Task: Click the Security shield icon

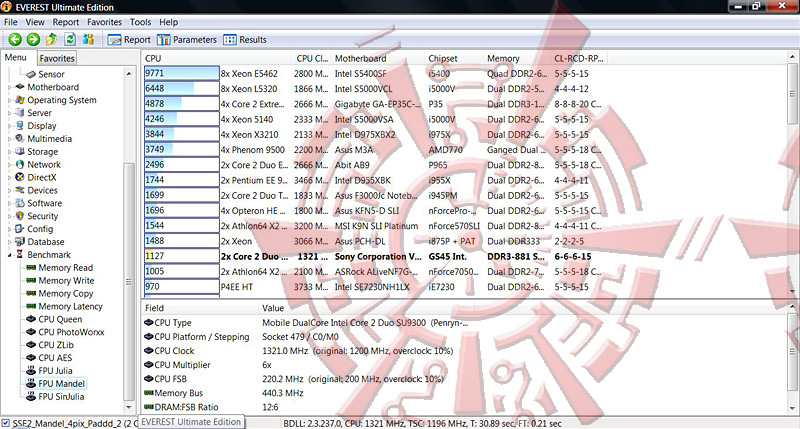Action: pos(20,216)
